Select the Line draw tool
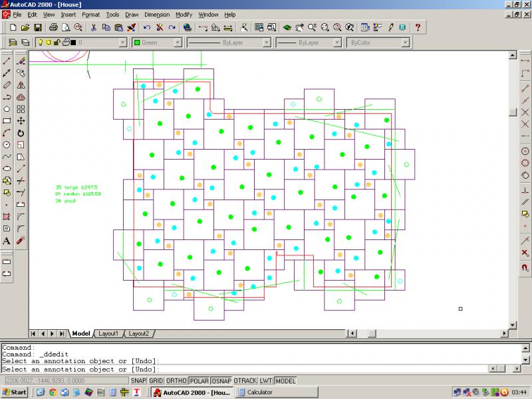The width and height of the screenshot is (532, 399). pos(7,61)
